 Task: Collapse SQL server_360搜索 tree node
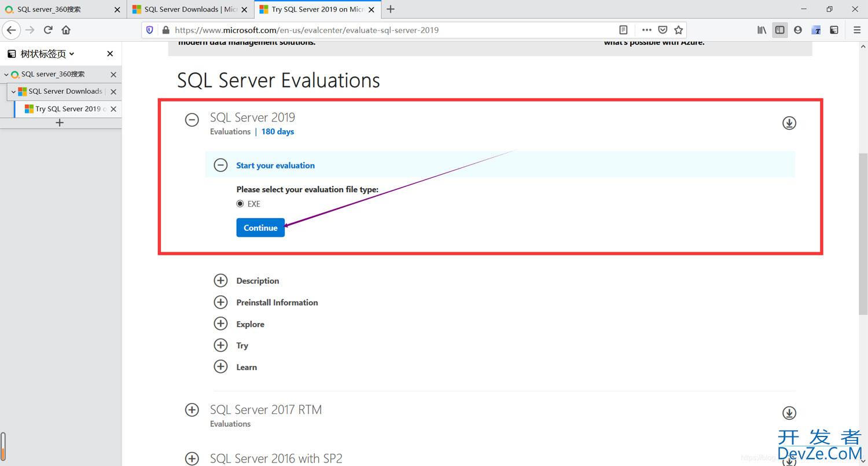tap(6, 75)
